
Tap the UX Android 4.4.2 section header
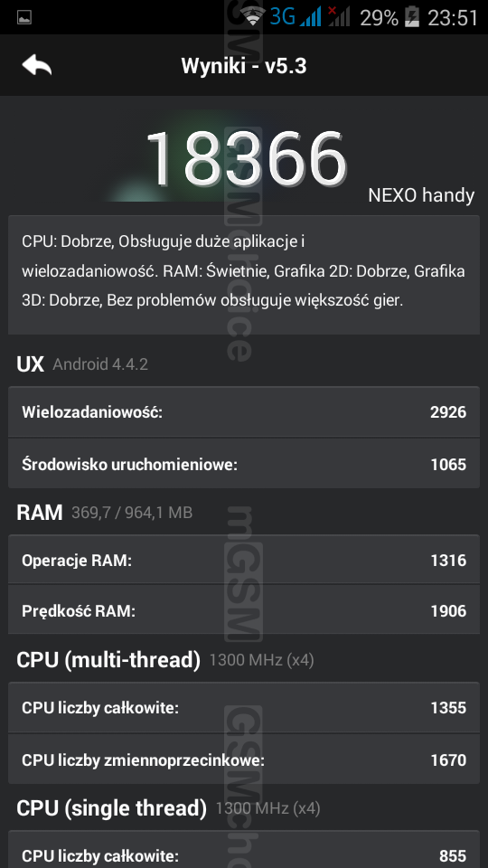(x=82, y=363)
